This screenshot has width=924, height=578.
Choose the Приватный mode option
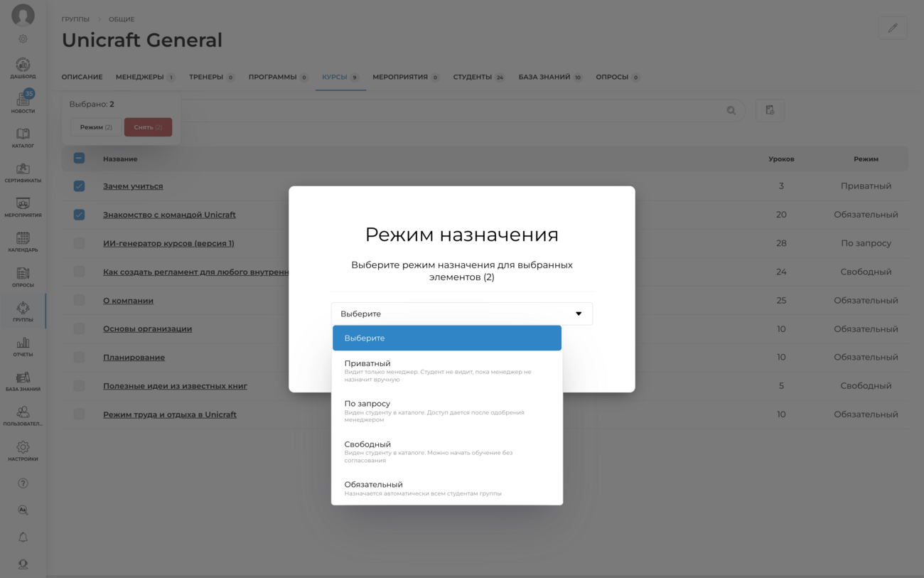447,370
